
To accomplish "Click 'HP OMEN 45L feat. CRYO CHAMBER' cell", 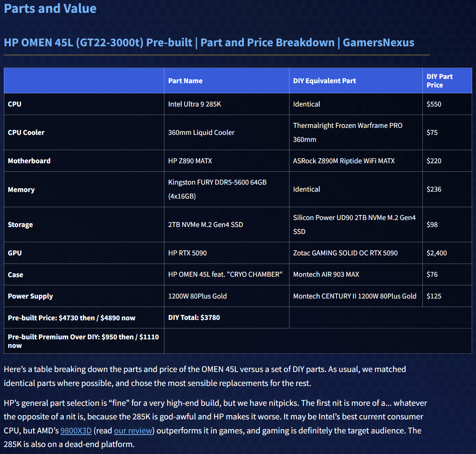I will [x=227, y=274].
